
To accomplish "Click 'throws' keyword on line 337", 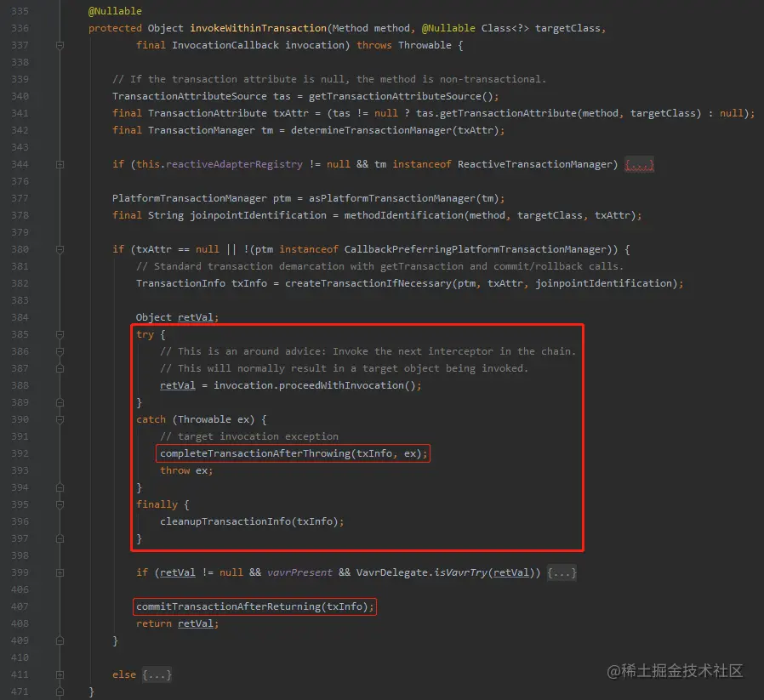I will (374, 45).
